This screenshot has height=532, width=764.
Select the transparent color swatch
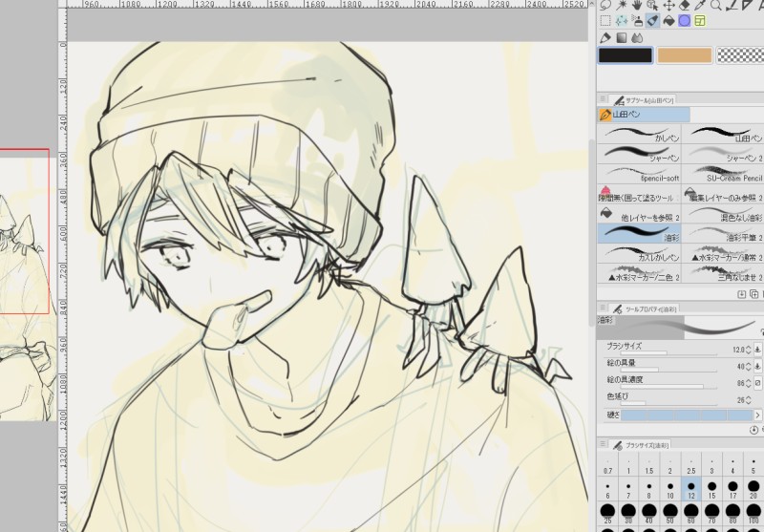740,55
